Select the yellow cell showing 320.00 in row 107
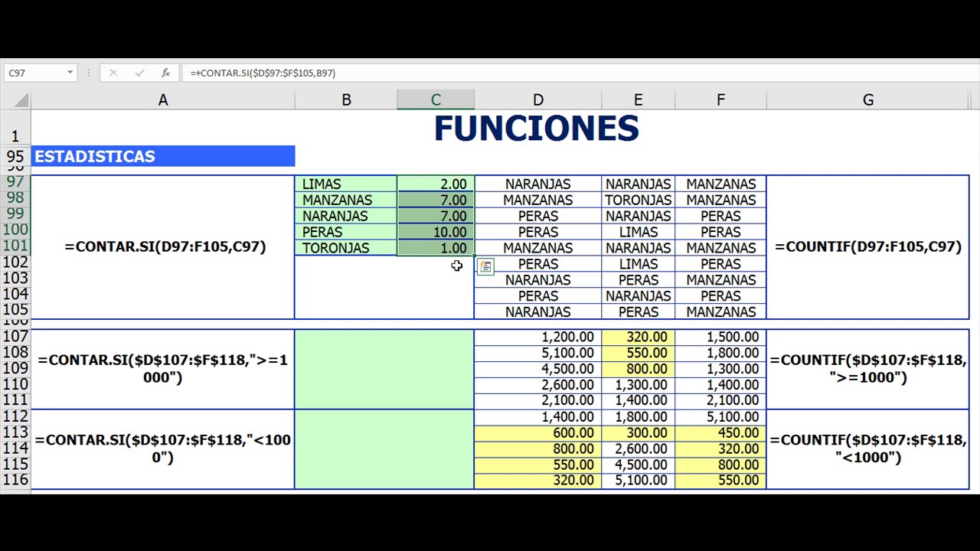The image size is (980, 551). (x=638, y=337)
